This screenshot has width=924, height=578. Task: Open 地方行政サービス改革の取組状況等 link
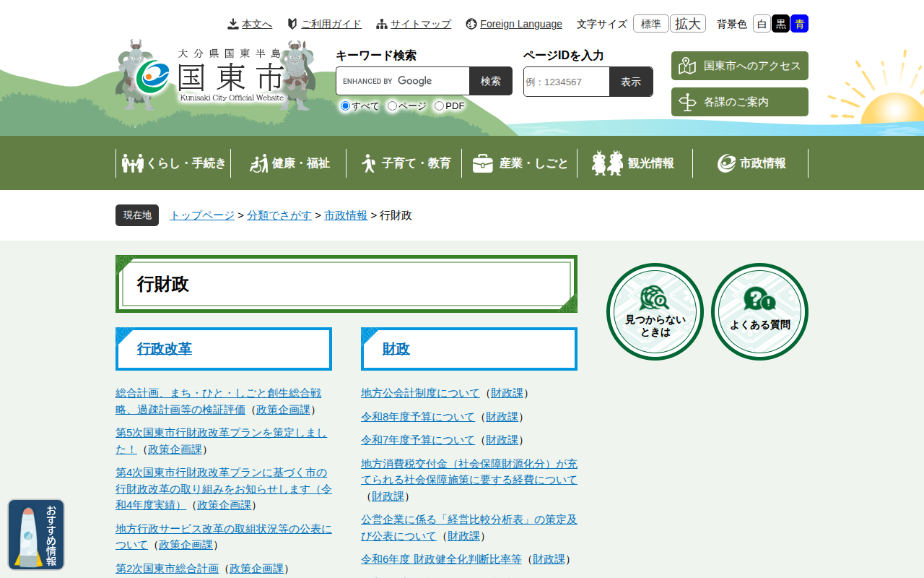coord(224,537)
